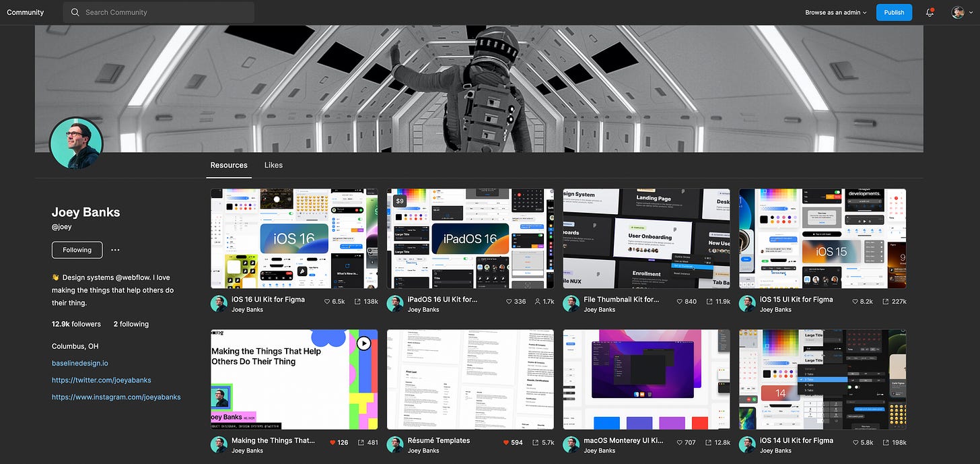Unlike Making the Things That red heart
This screenshot has width=980, height=464.
332,442
